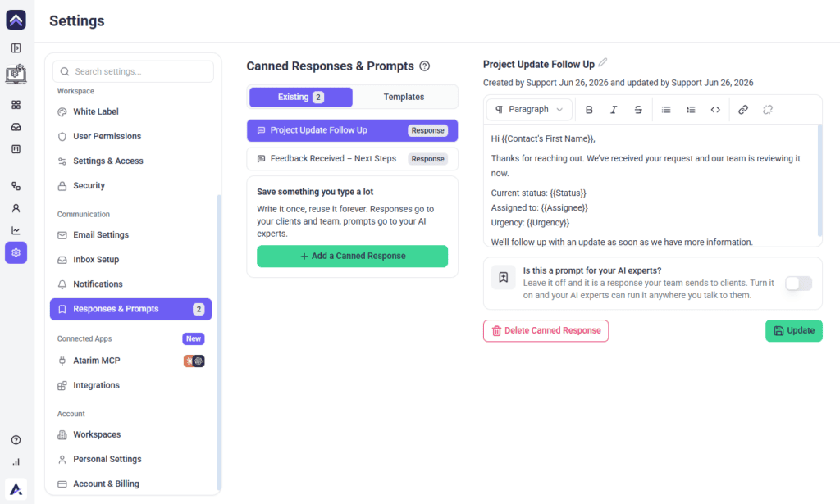Click the Add a Canned Response button

point(353,257)
